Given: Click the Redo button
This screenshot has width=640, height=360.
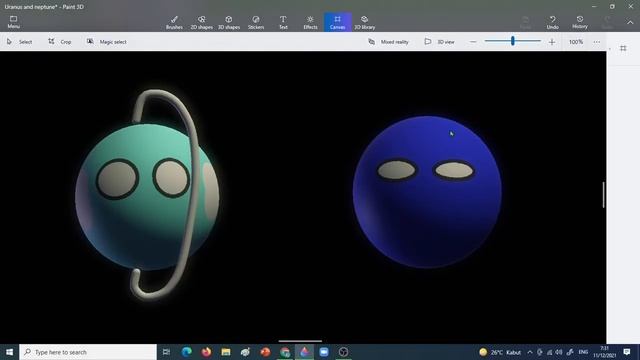Looking at the screenshot, I should tap(607, 22).
